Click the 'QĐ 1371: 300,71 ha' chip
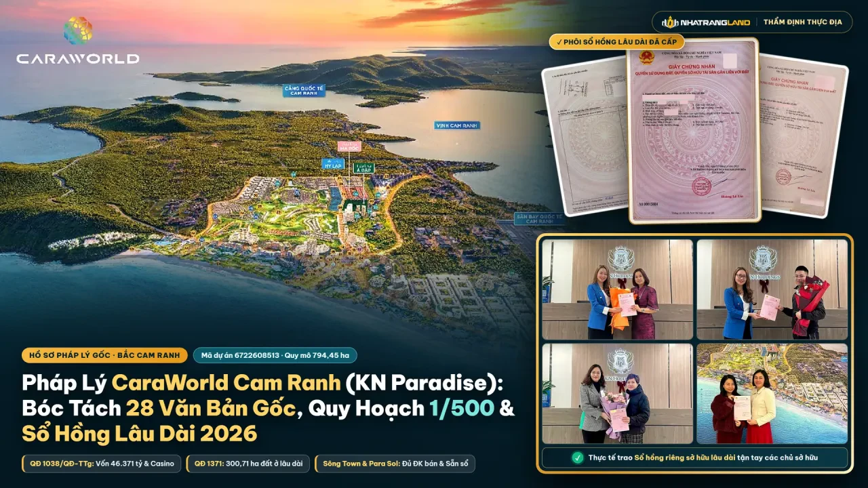868x488 pixels. pos(248,464)
